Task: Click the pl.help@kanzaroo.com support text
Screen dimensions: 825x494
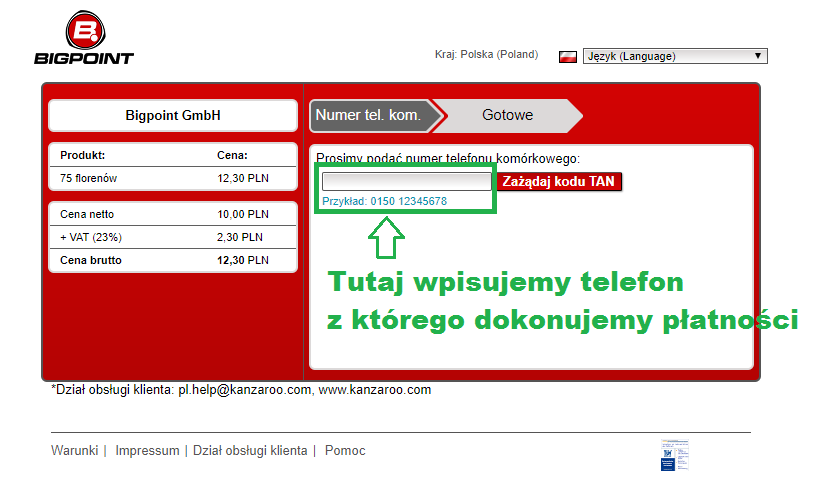Action: tap(245, 390)
